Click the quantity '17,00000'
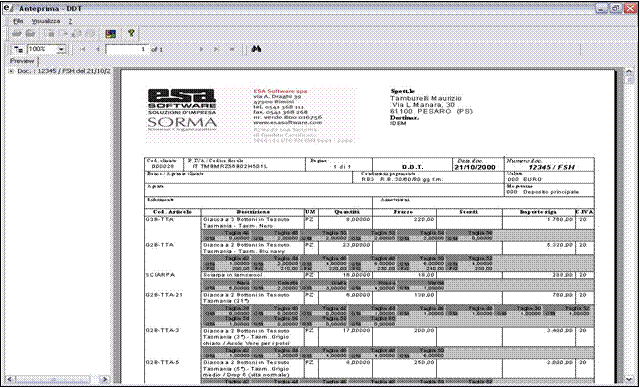 point(356,330)
